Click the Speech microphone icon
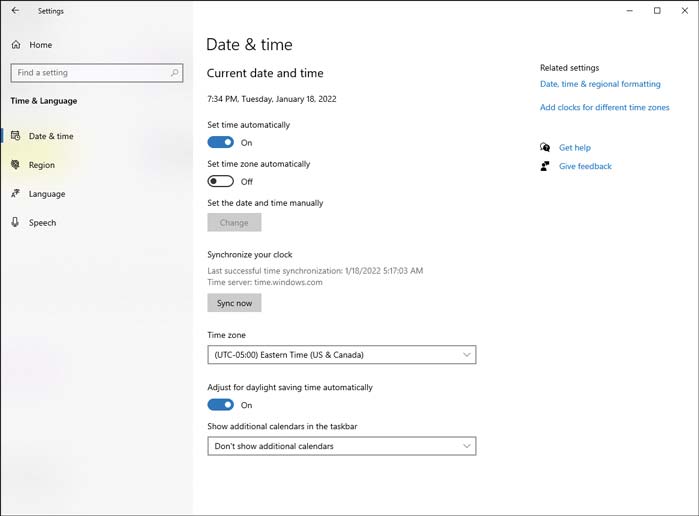Viewport: 699px width, 516px height. (16, 222)
